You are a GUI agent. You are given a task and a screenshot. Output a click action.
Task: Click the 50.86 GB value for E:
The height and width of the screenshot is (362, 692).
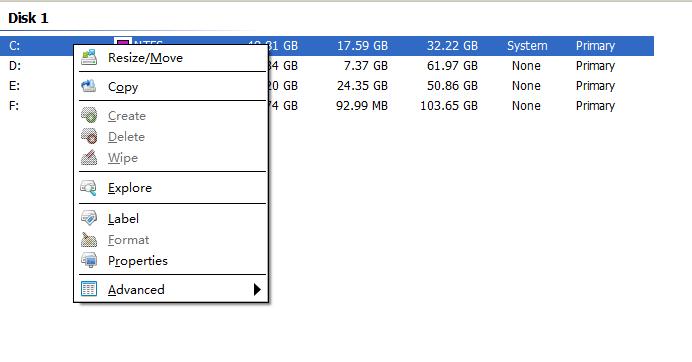point(452,86)
